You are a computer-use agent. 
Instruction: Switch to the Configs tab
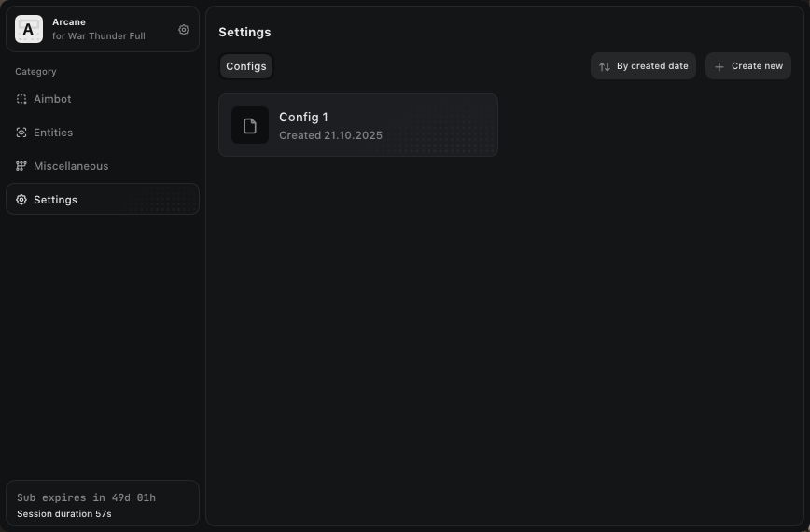pyautogui.click(x=246, y=66)
